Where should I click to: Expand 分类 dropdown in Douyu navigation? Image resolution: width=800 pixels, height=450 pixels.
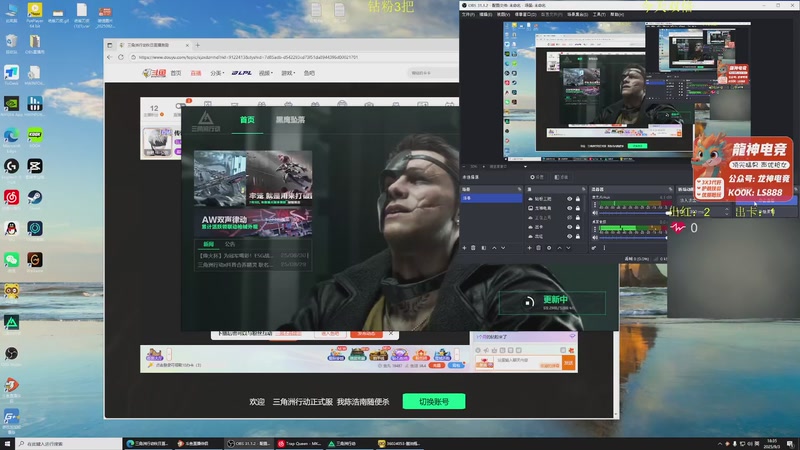(x=217, y=73)
